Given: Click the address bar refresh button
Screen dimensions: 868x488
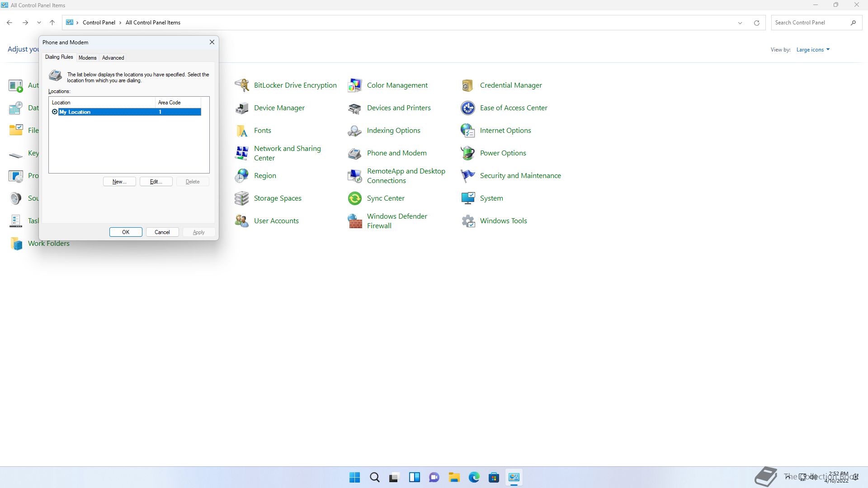Looking at the screenshot, I should pos(756,23).
